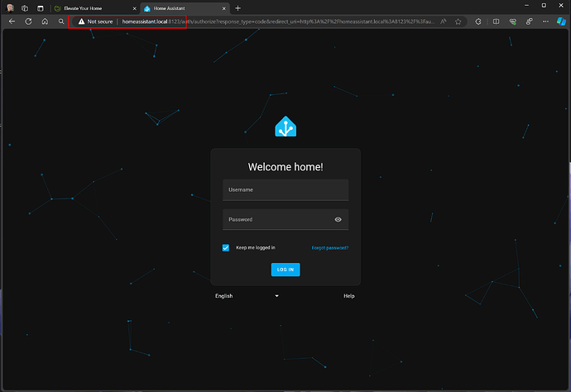Open the Forgot password link
Screen dimensions: 571x392
point(330,248)
